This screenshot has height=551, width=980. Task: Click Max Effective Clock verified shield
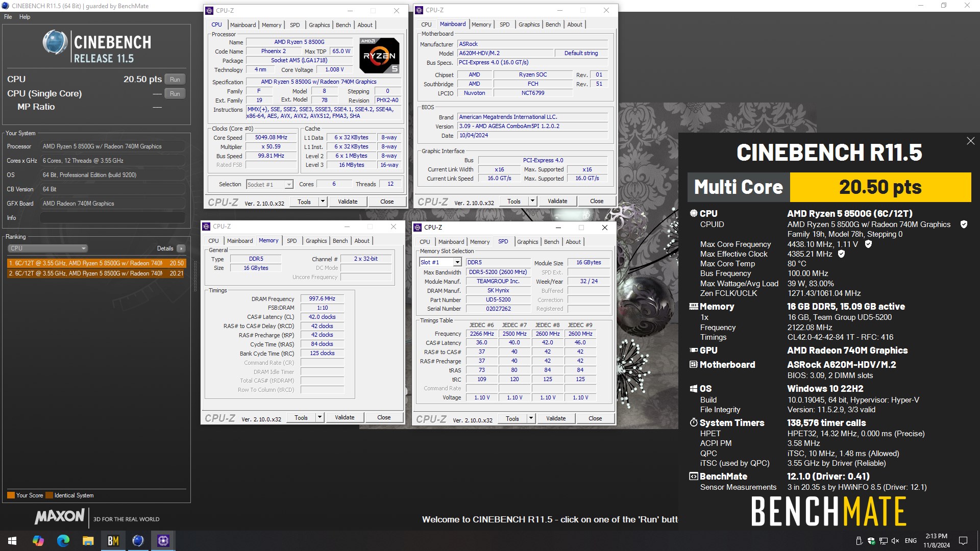point(841,254)
